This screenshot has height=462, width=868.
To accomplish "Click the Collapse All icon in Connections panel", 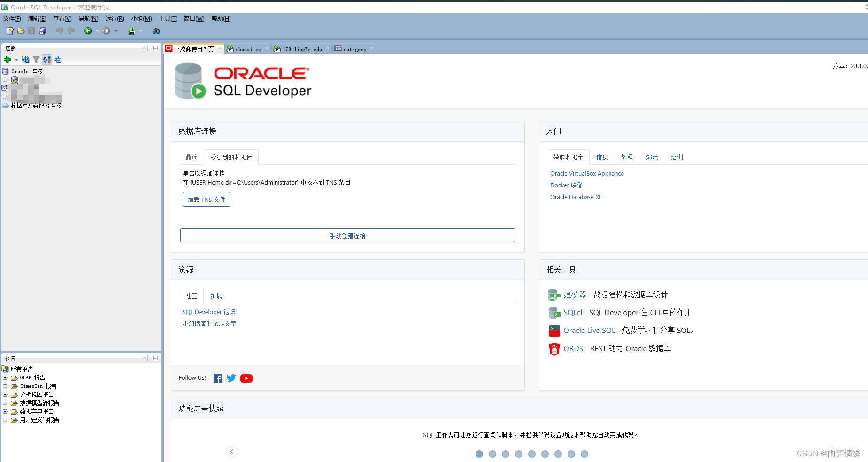I will (x=58, y=60).
